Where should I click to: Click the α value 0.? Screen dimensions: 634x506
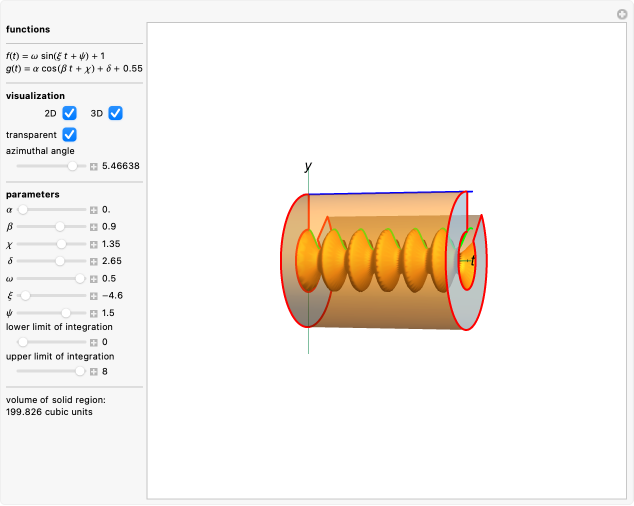[106, 210]
